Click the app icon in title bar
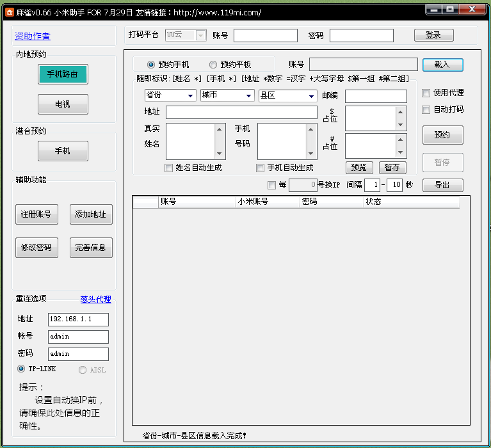Viewport: 491px width, 448px height. click(x=10, y=12)
